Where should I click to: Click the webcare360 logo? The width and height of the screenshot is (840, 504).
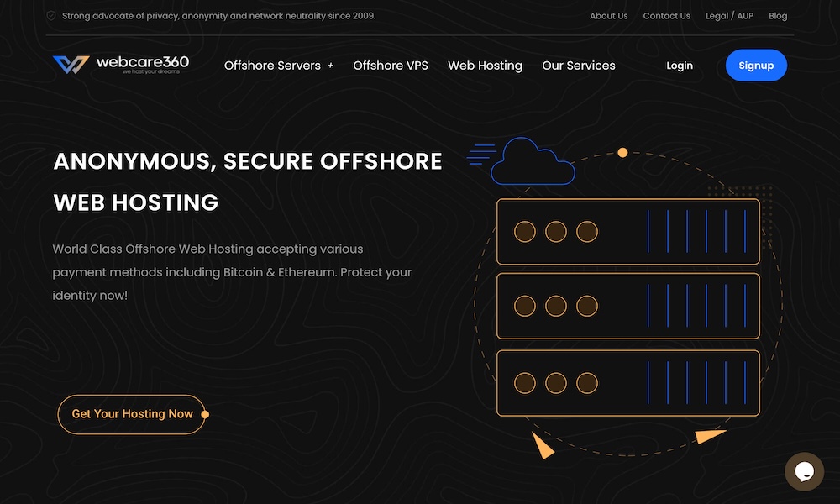pos(120,65)
